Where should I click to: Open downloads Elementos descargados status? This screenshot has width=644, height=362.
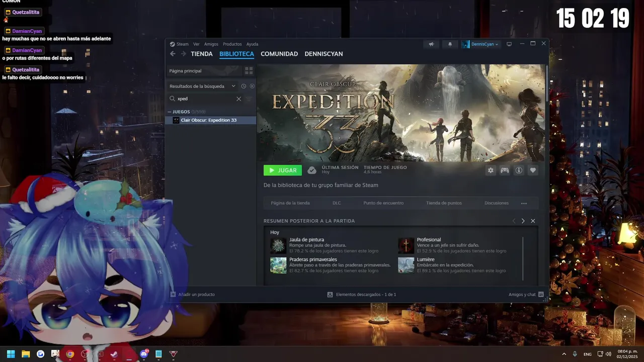(x=362, y=294)
